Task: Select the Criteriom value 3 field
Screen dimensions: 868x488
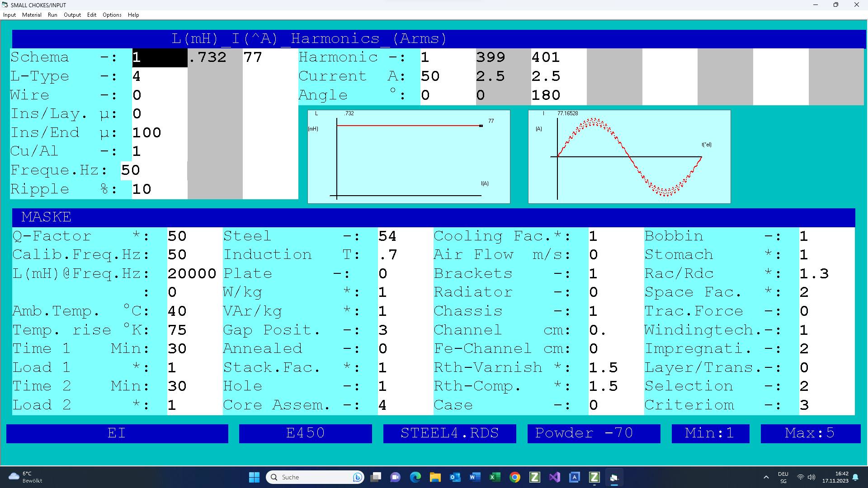Action: (827, 405)
